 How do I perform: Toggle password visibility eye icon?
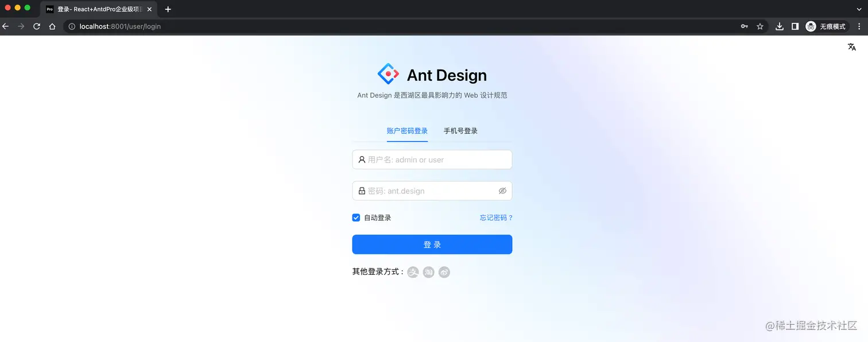point(502,191)
